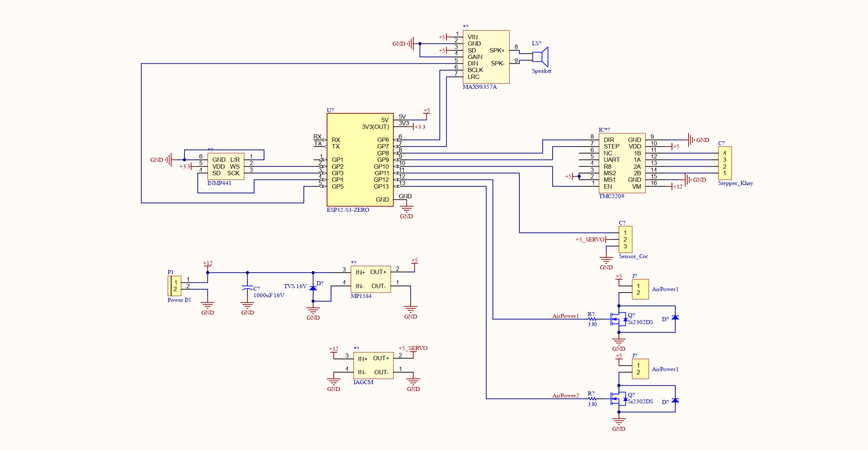Select flyback diode D? near AirPower2 MOSFET
The height and width of the screenshot is (450, 868).
click(675, 400)
